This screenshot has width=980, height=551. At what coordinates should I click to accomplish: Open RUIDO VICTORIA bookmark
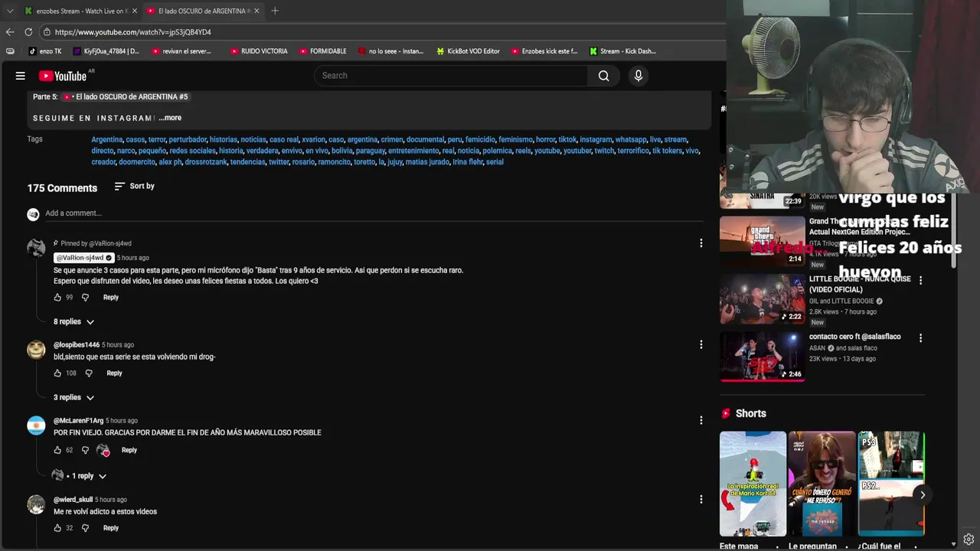pos(259,51)
